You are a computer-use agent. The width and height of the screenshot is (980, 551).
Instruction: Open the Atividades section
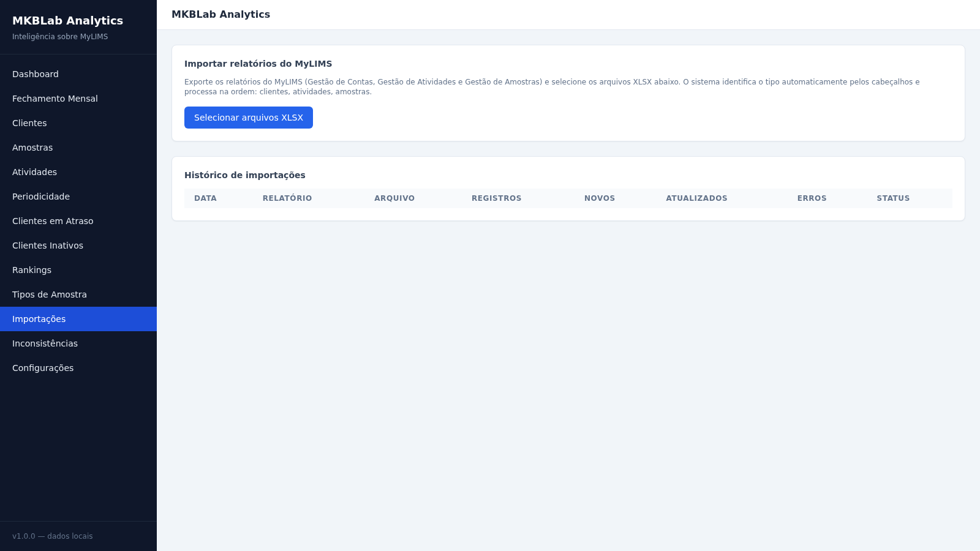(78, 172)
